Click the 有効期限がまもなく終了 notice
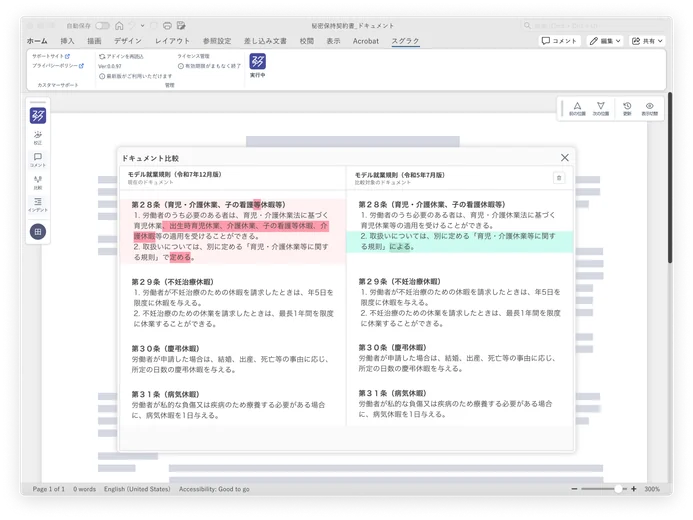This screenshot has height=520, width=693. (x=209, y=66)
